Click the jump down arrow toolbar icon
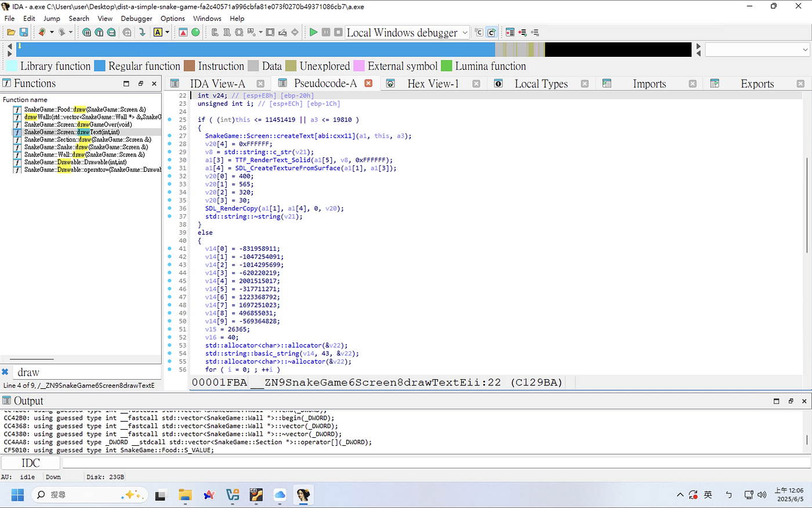This screenshot has width=812, height=508. 142,33
